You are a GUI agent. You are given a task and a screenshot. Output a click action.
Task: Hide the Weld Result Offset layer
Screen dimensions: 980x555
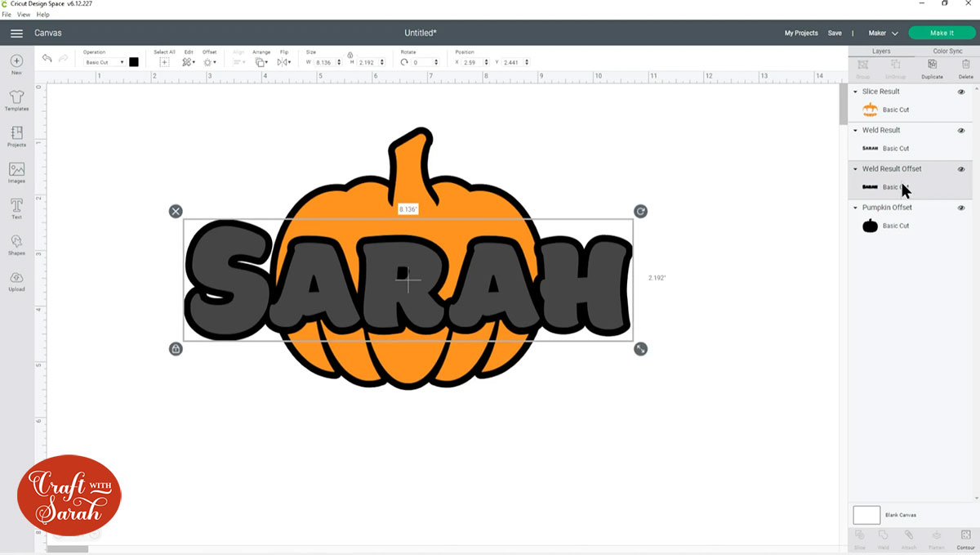961,168
